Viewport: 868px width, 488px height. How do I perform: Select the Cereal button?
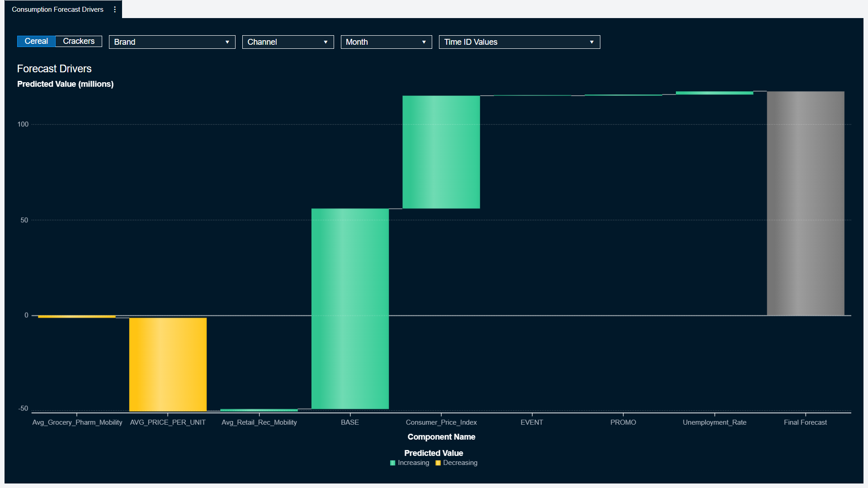[x=36, y=41]
